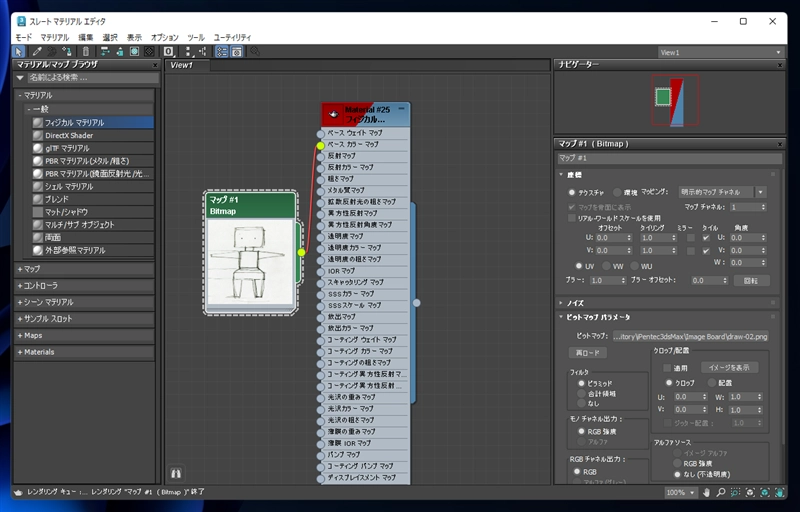Click bitmap file path draw-02.png button

point(690,337)
